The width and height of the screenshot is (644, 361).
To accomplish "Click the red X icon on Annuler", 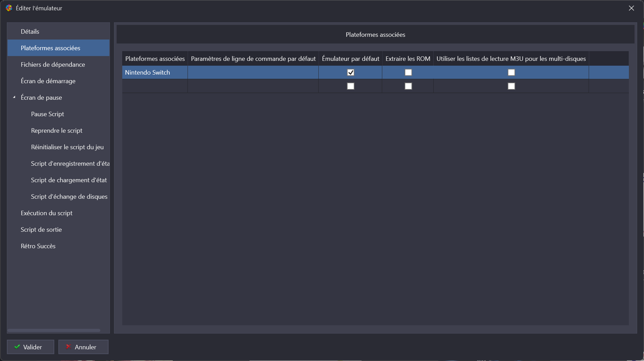I will [68, 347].
